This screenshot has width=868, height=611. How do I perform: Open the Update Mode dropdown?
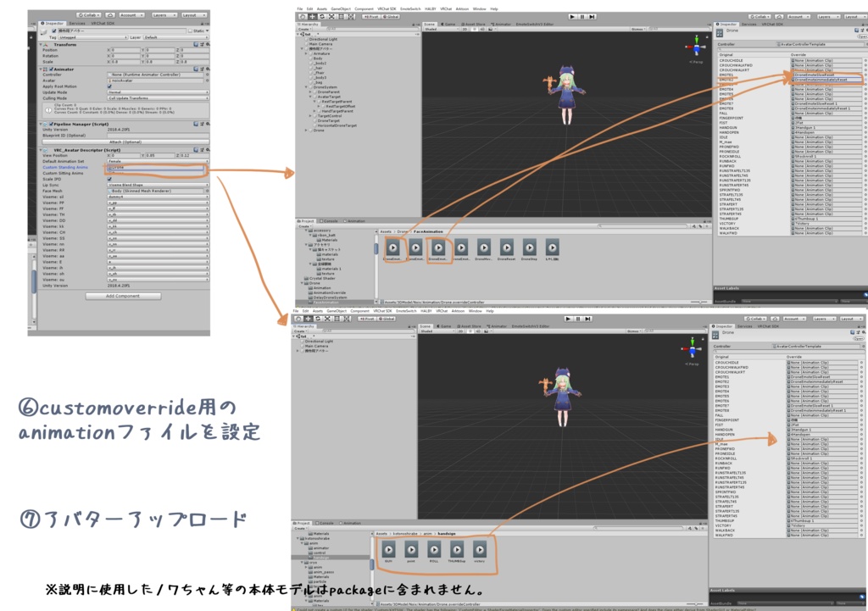(158, 92)
